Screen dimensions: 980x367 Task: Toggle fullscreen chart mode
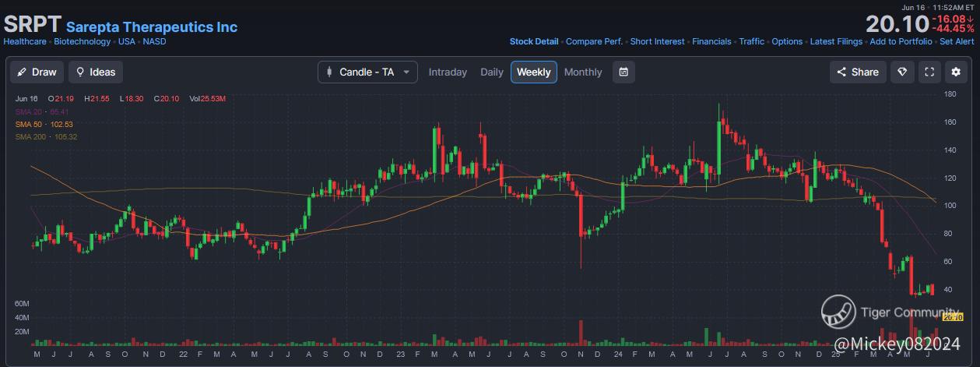coord(929,72)
